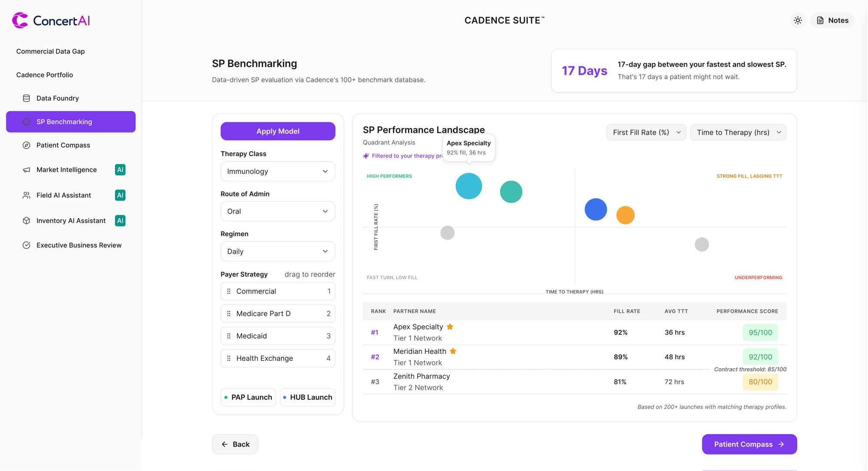
Task: Open the First Fill Rate metric dropdown
Action: [x=646, y=132]
